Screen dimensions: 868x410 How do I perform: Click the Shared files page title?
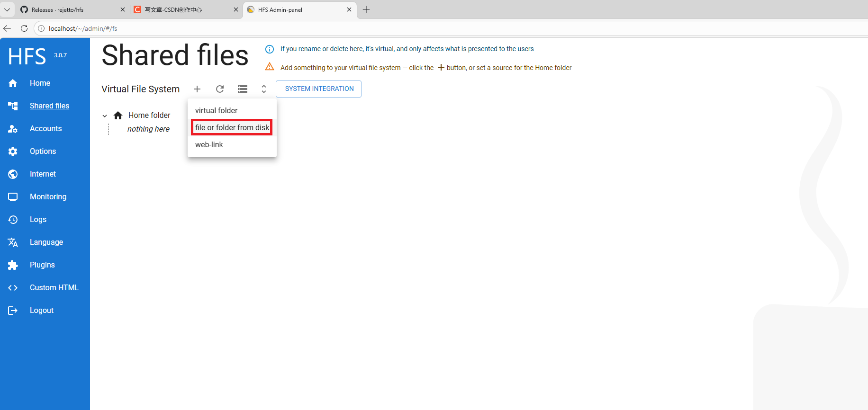point(175,55)
